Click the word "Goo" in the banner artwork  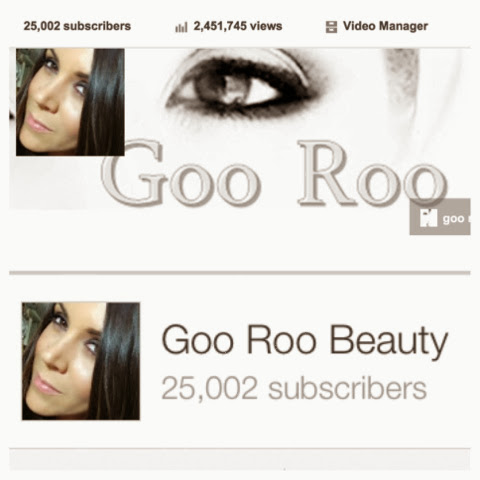(181, 172)
